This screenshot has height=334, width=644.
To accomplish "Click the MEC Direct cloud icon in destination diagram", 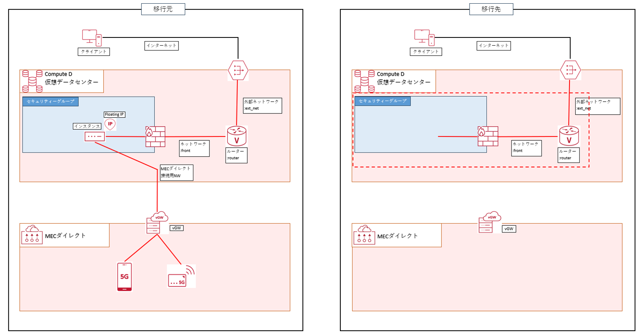I will 364,235.
